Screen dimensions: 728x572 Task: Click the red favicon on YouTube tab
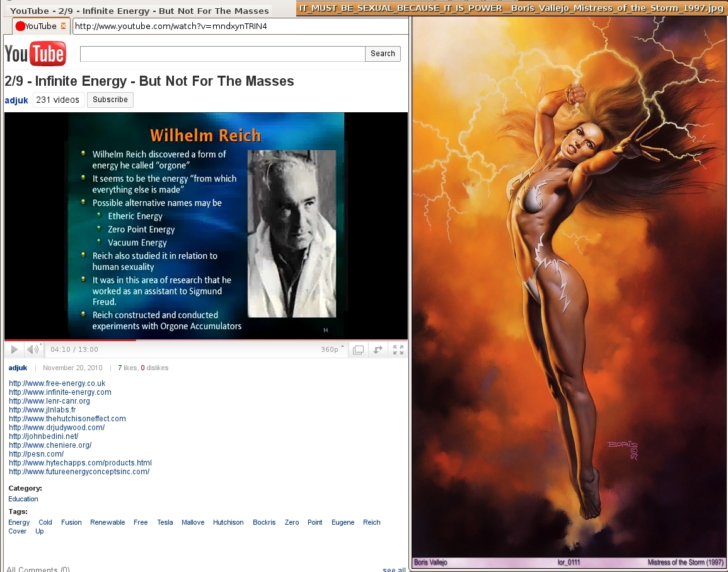tap(20, 26)
